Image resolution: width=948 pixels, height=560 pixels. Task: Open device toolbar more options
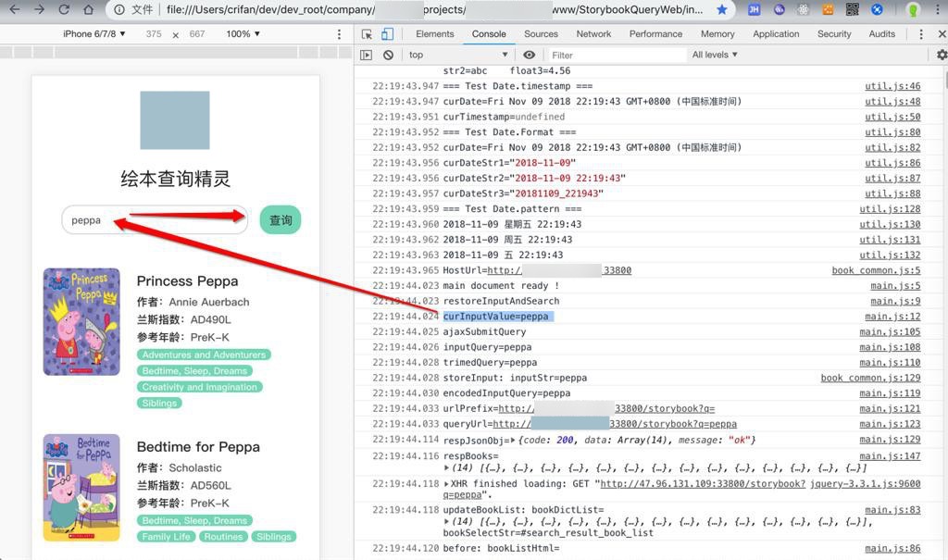click(339, 34)
